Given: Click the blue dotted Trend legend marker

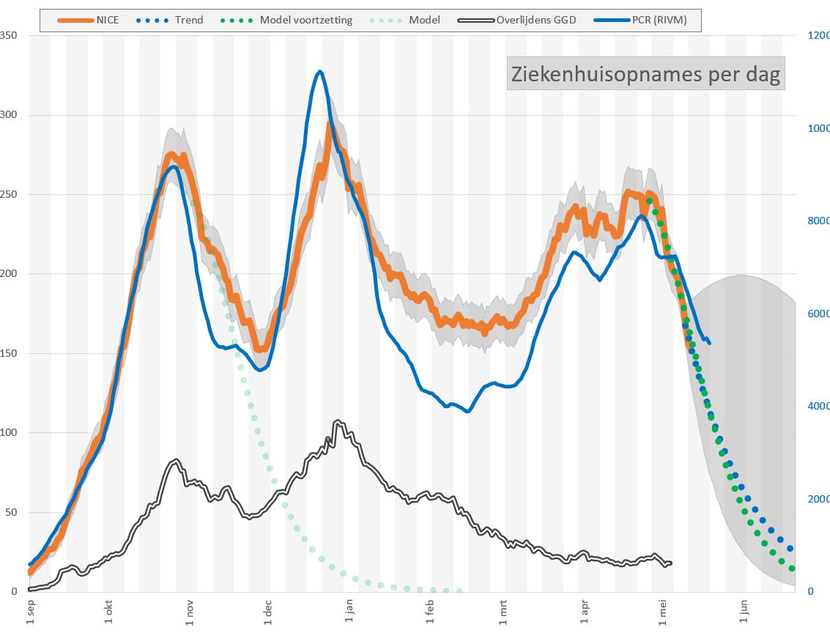Looking at the screenshot, I should click(152, 20).
